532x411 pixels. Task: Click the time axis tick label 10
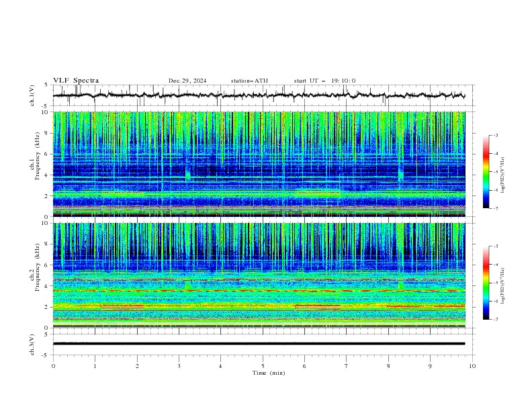click(x=472, y=366)
